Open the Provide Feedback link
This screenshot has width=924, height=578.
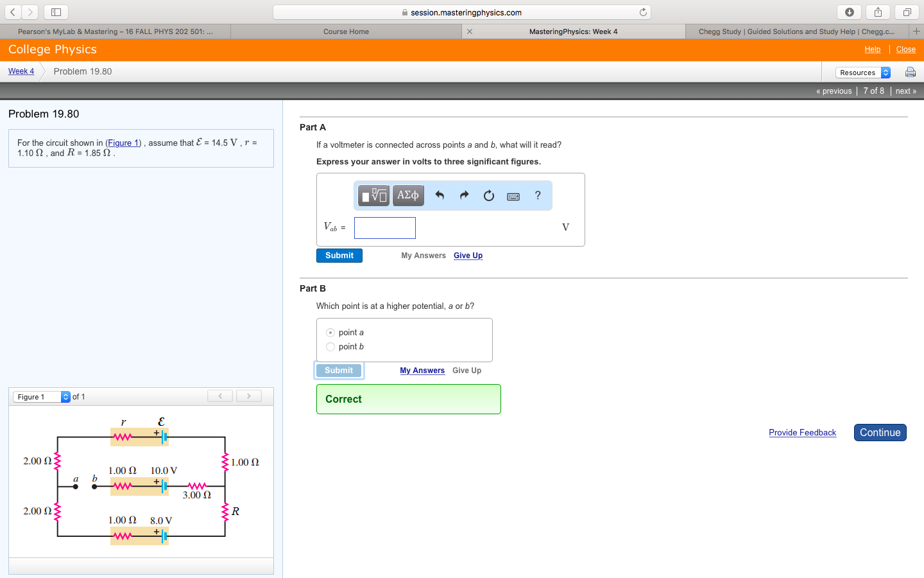802,433
